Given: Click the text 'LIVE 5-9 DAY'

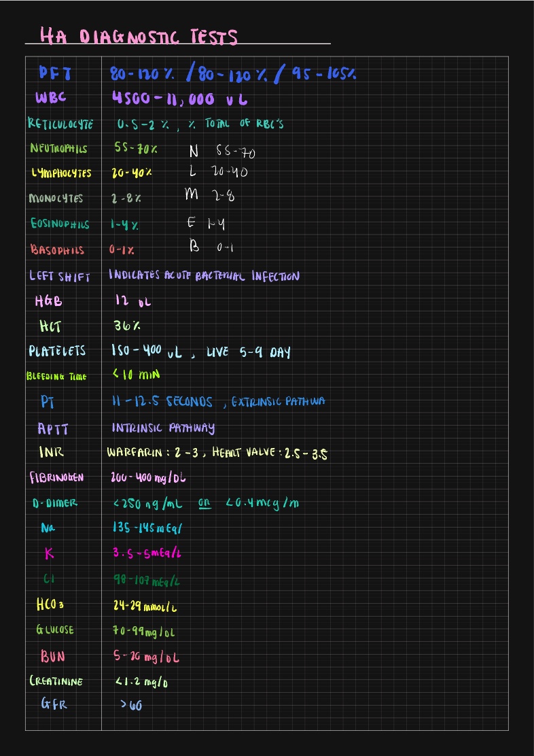Looking at the screenshot, I should pos(248,352).
